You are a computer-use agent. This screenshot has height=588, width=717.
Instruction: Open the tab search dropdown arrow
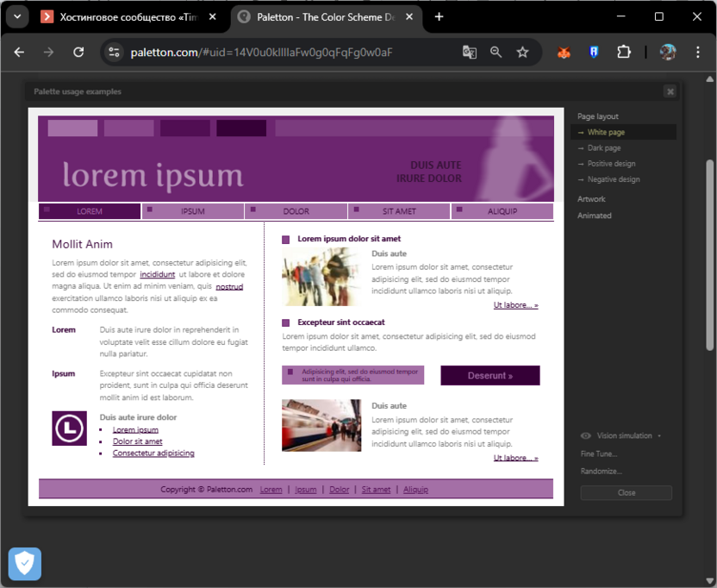[x=16, y=16]
